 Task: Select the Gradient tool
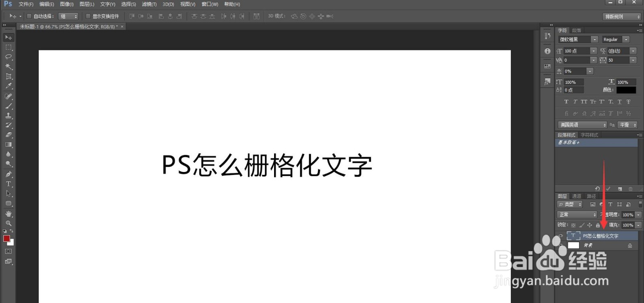point(8,145)
